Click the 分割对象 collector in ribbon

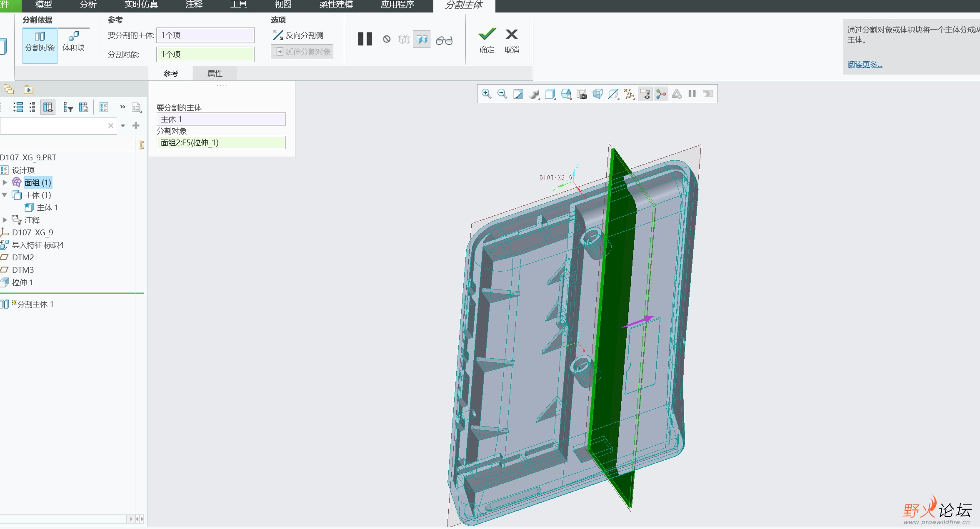[x=205, y=55]
